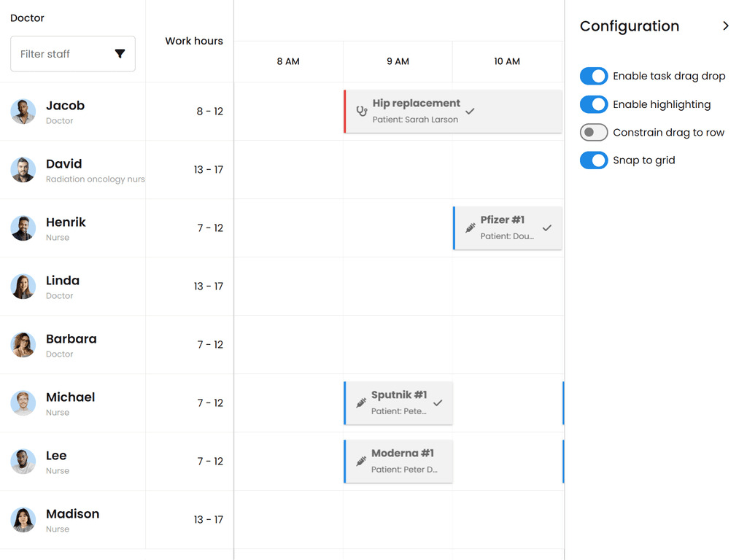The image size is (747, 560).
Task: Click the Work hours column header
Action: coord(194,41)
